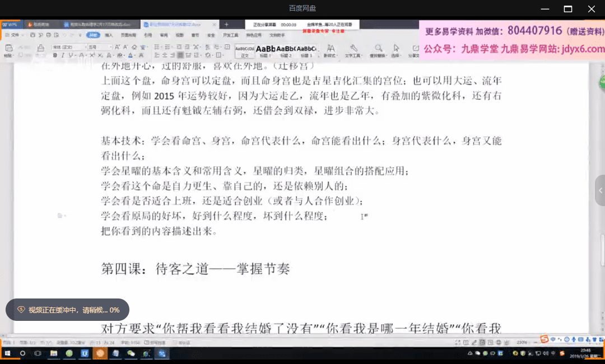Open WeChat from the Windows taskbar
The image size is (605, 364).
pos(131,353)
